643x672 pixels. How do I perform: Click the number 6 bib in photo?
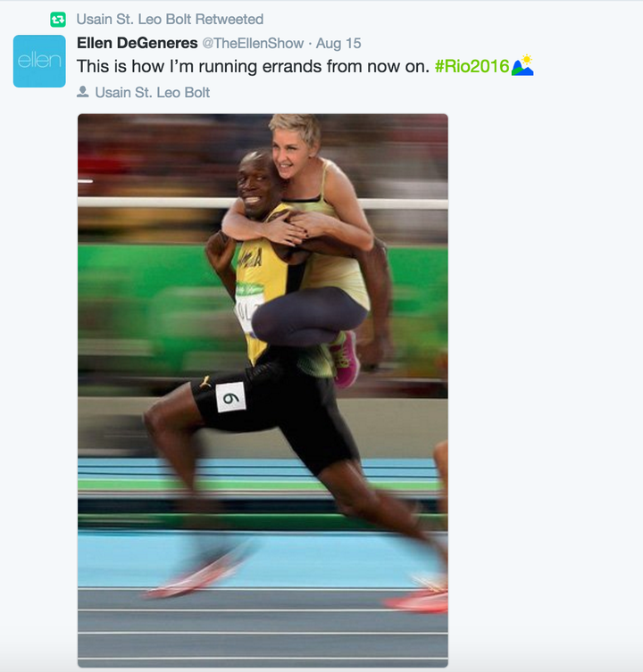(x=230, y=397)
